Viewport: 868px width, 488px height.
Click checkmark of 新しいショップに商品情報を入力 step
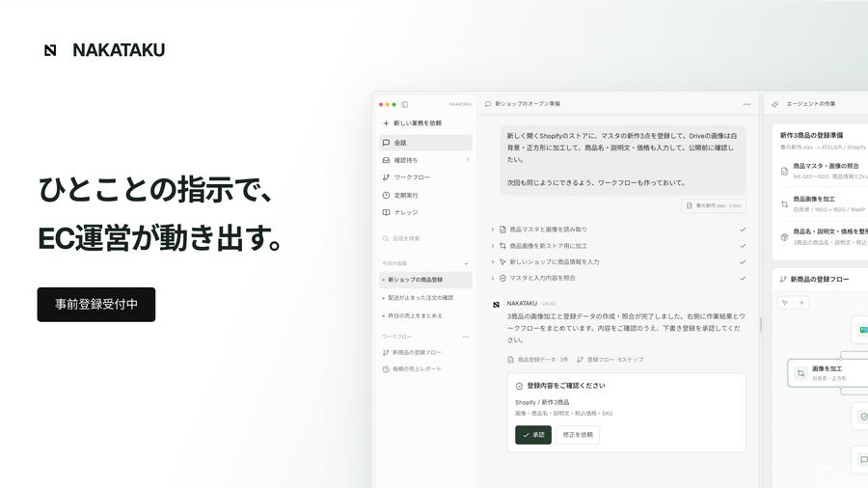pos(743,262)
